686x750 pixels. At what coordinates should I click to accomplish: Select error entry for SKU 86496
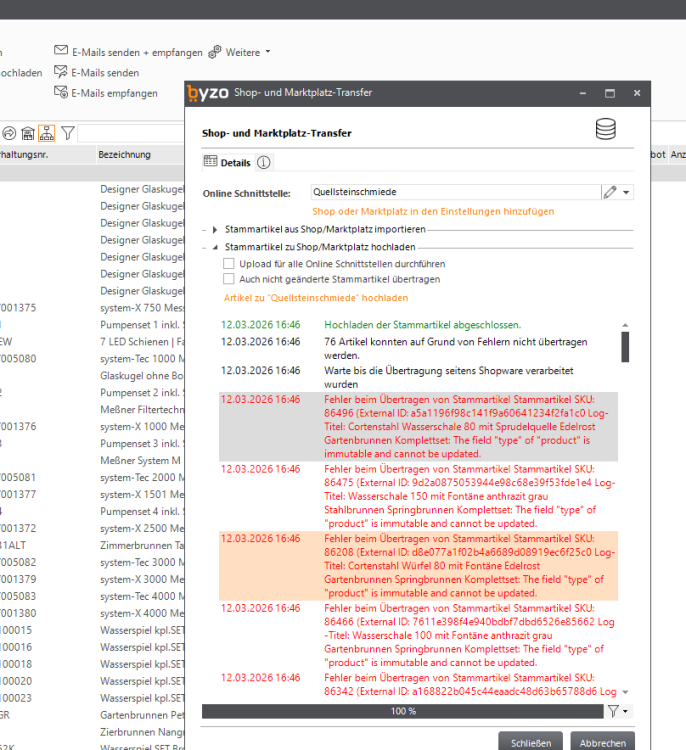pos(418,427)
